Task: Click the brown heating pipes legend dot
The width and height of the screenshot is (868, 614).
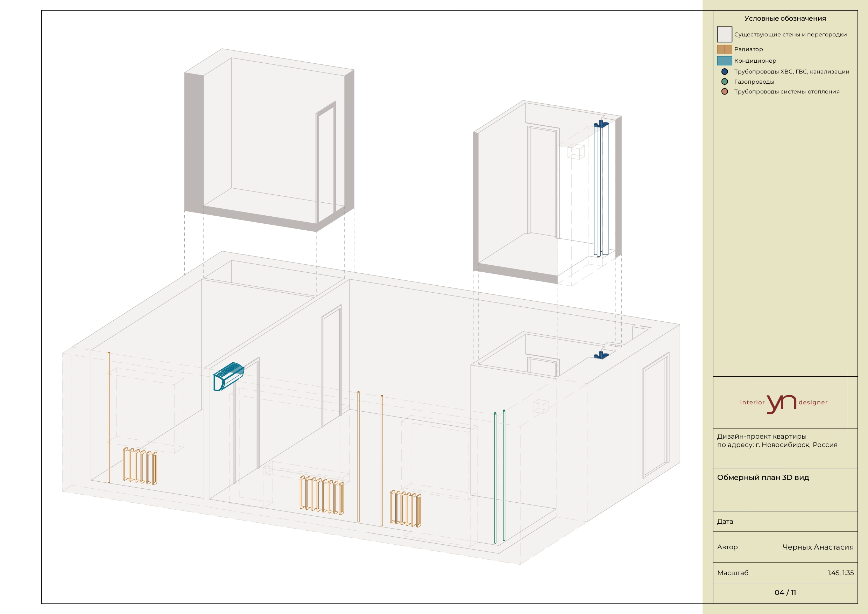Action: [724, 92]
